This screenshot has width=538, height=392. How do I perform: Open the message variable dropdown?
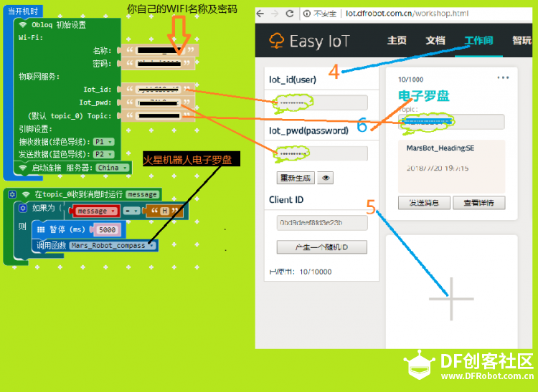click(x=96, y=211)
